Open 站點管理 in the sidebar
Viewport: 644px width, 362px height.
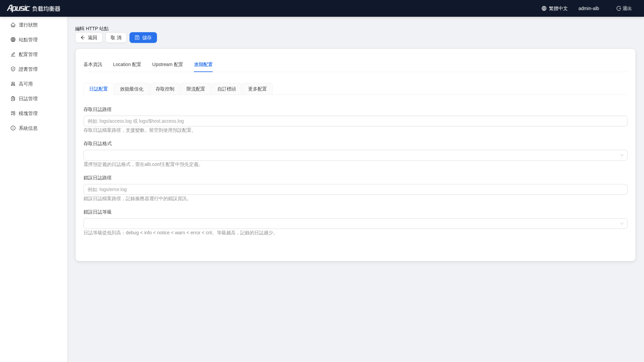(34, 40)
